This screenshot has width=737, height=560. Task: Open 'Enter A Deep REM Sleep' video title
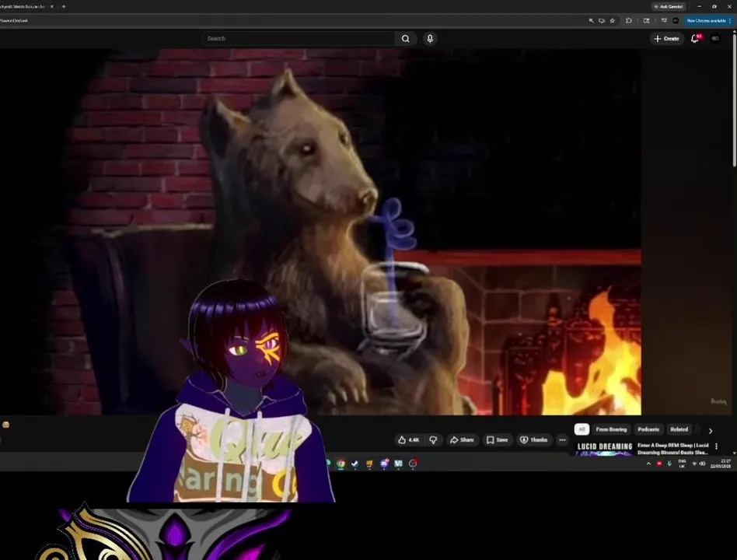(672, 449)
